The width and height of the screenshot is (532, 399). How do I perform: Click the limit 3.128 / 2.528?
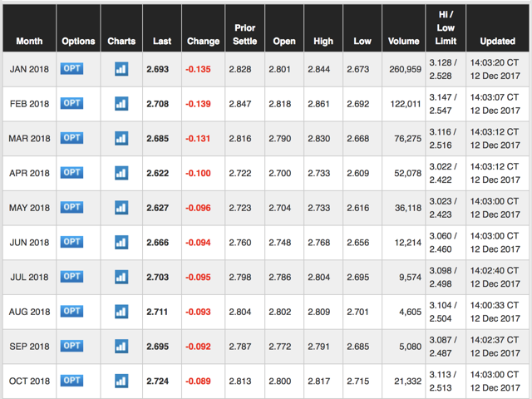point(443,69)
